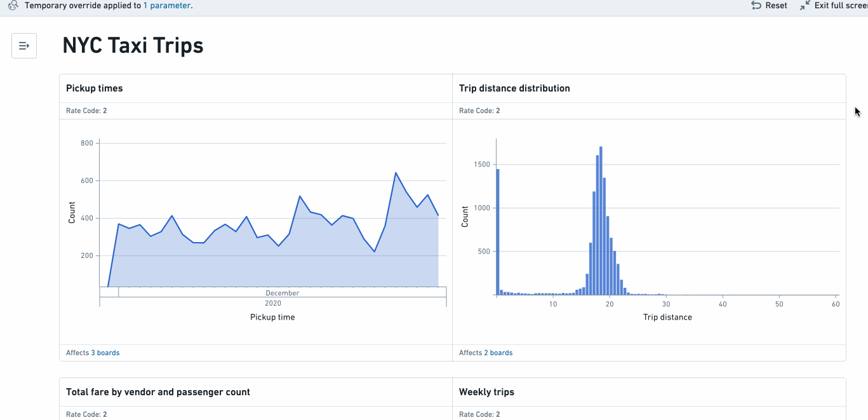Open the "1 parameter" override link
The image size is (868, 420).
167,6
